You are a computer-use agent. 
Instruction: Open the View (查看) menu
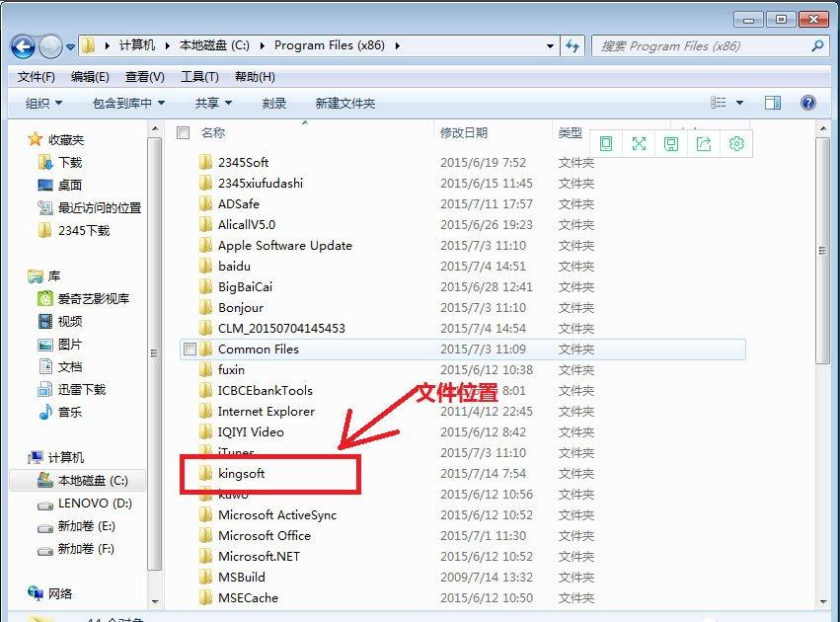[x=145, y=77]
